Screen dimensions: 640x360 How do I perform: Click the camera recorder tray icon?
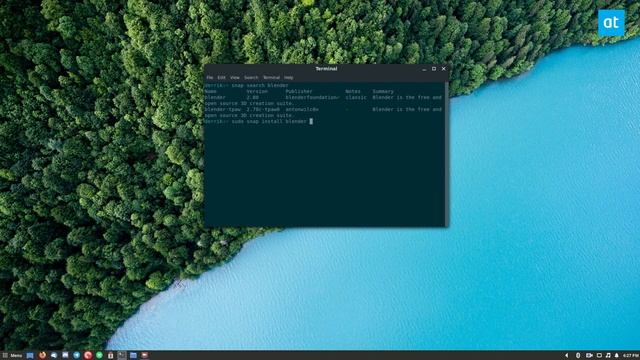589,356
